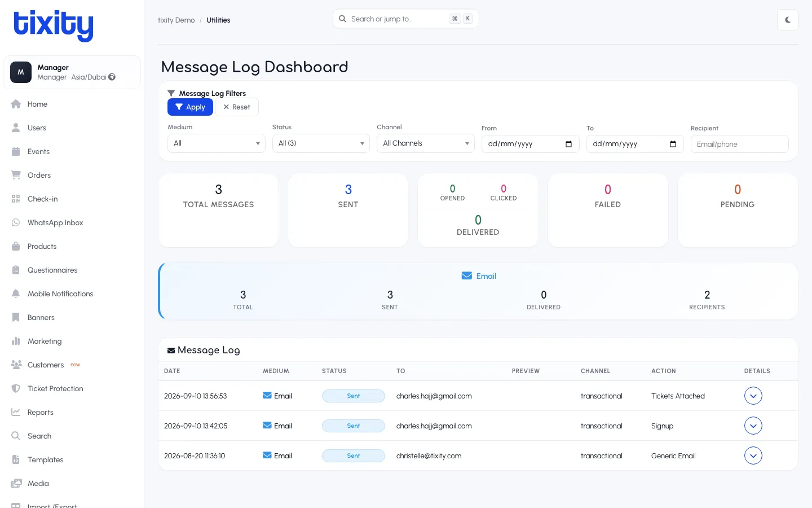Click the Banners bookmark icon

(x=16, y=317)
